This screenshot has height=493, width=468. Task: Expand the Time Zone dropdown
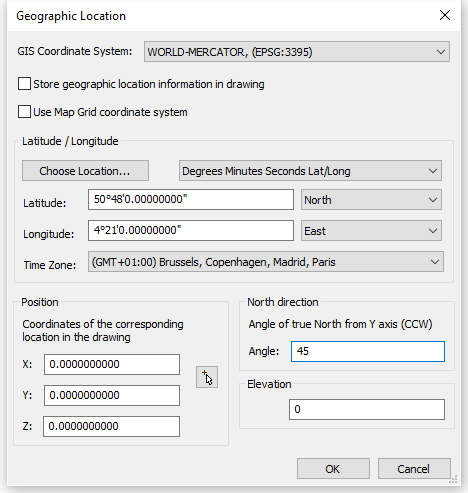266,262
